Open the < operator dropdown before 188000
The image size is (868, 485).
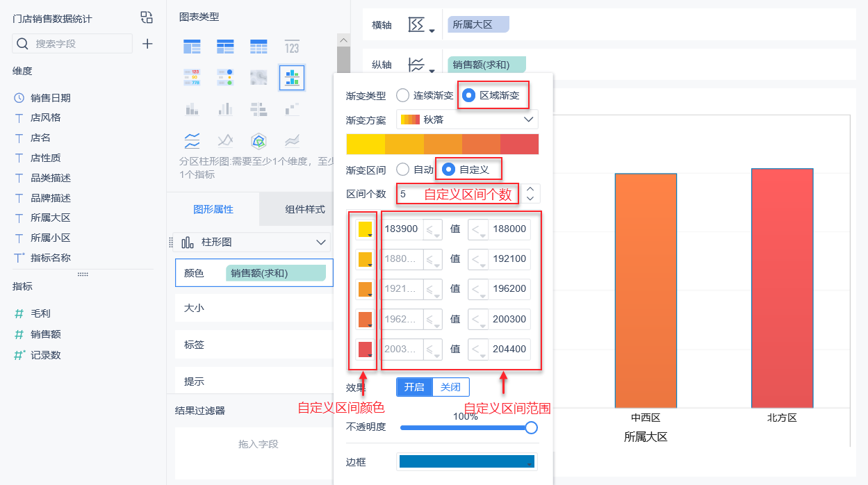tap(478, 229)
